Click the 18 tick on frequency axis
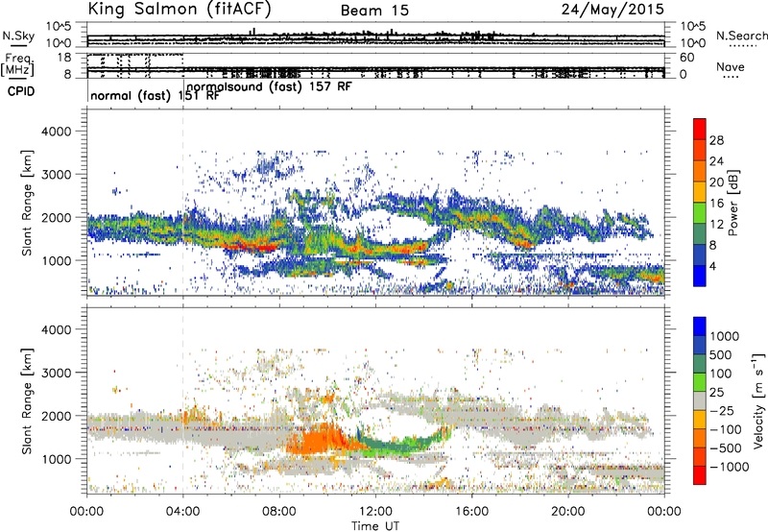Screen dimensions: 768x532 [64, 58]
